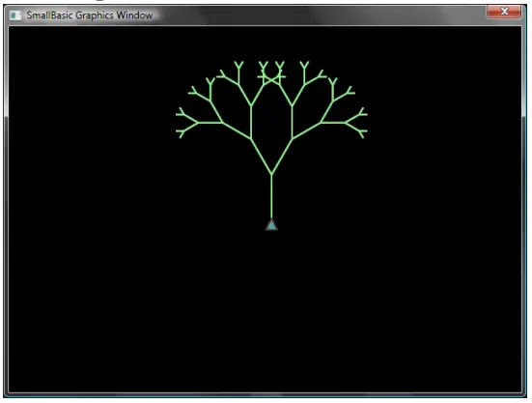This screenshot has width=532, height=403.
Task: Click the right inner vertical branch
Action: pos(293,122)
